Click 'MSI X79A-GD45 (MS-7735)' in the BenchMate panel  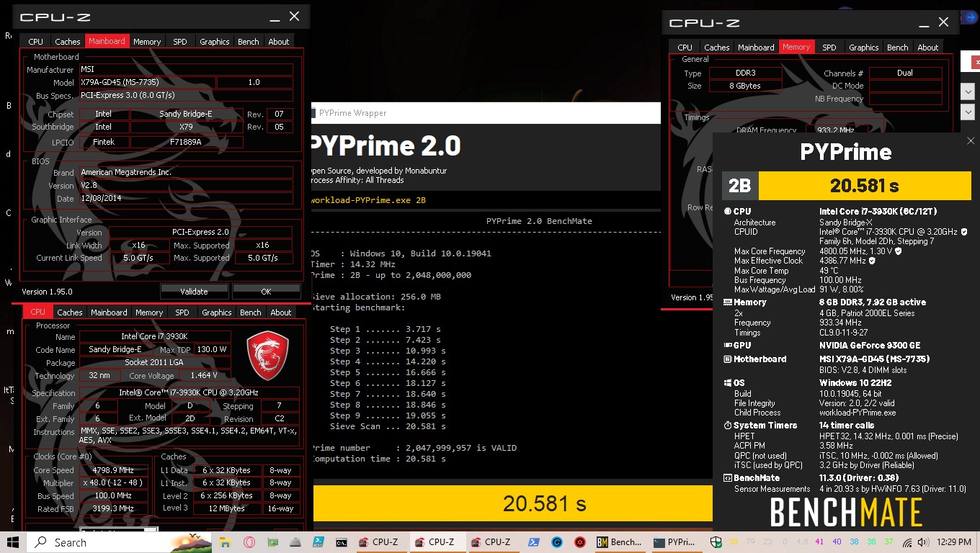(x=874, y=359)
